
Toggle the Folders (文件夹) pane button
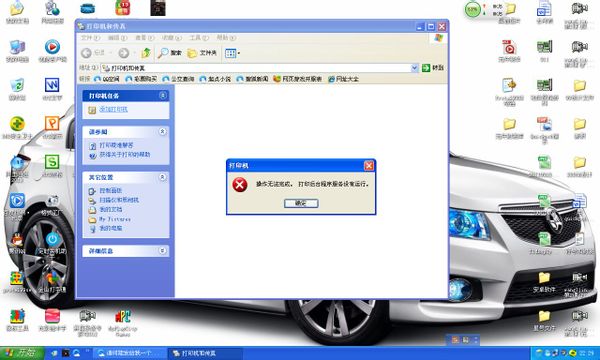202,53
